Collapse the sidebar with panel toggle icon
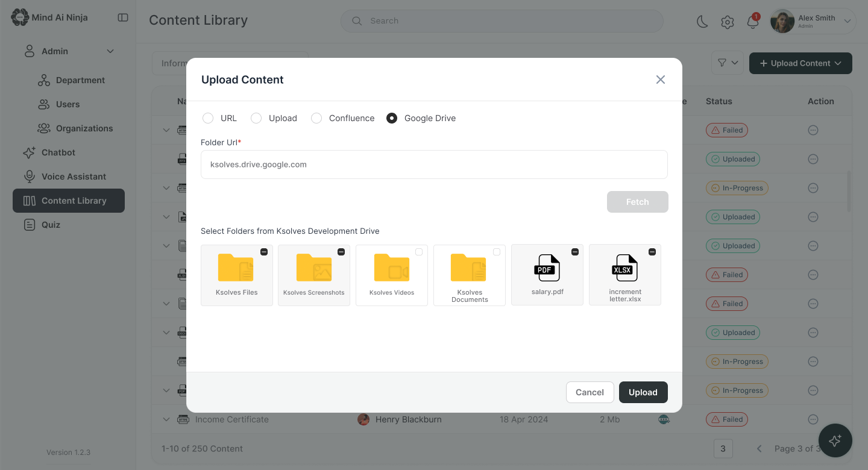 click(x=123, y=17)
